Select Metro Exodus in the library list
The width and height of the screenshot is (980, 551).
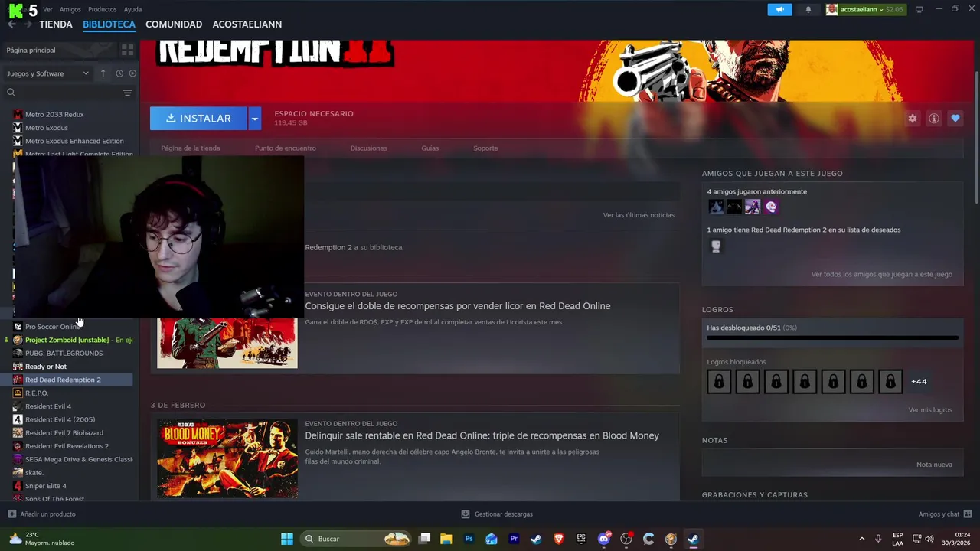pos(47,128)
